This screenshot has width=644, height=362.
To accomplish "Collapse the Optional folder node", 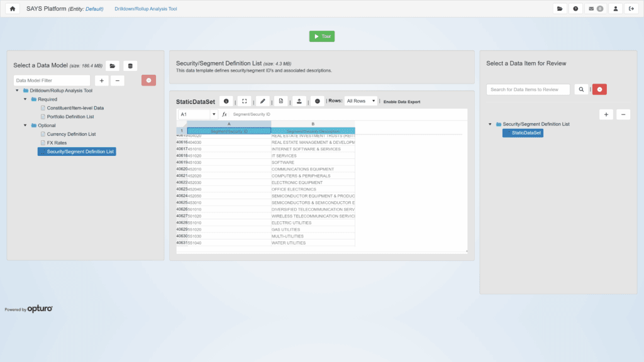I will click(26, 126).
